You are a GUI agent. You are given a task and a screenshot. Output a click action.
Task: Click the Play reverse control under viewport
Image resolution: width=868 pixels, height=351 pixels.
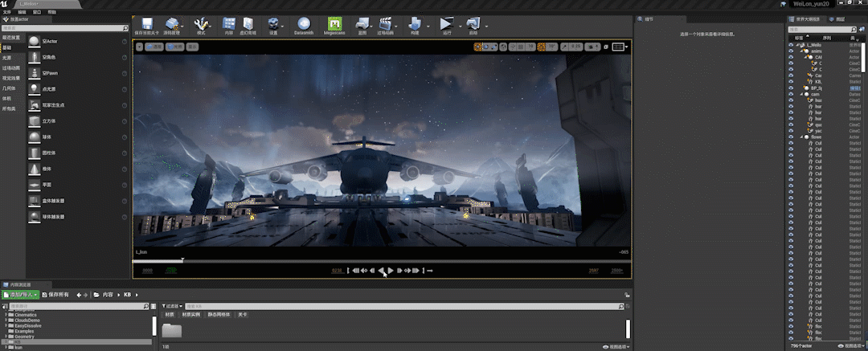pos(382,270)
